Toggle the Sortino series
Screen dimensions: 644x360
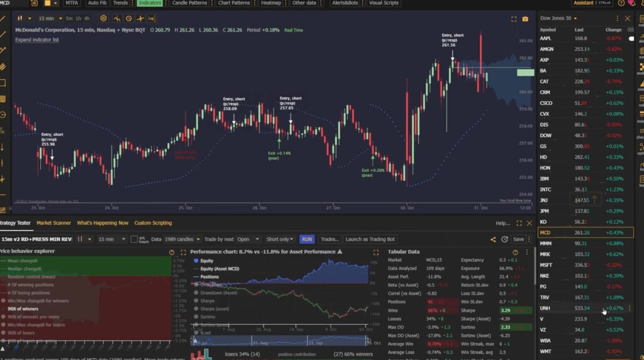[204, 317]
